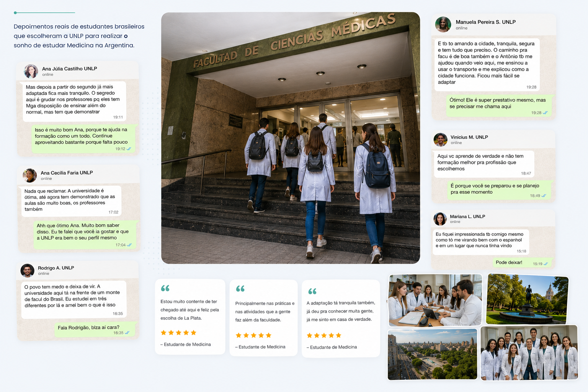Click Ana Cecilia Faria's profile avatar
588x392 pixels.
coord(29,175)
